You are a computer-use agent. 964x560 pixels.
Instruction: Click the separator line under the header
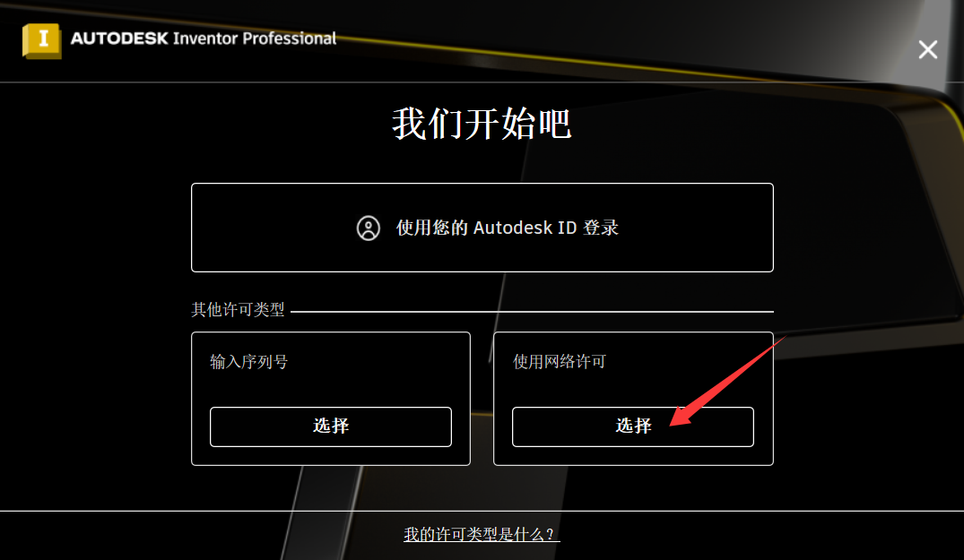482,82
